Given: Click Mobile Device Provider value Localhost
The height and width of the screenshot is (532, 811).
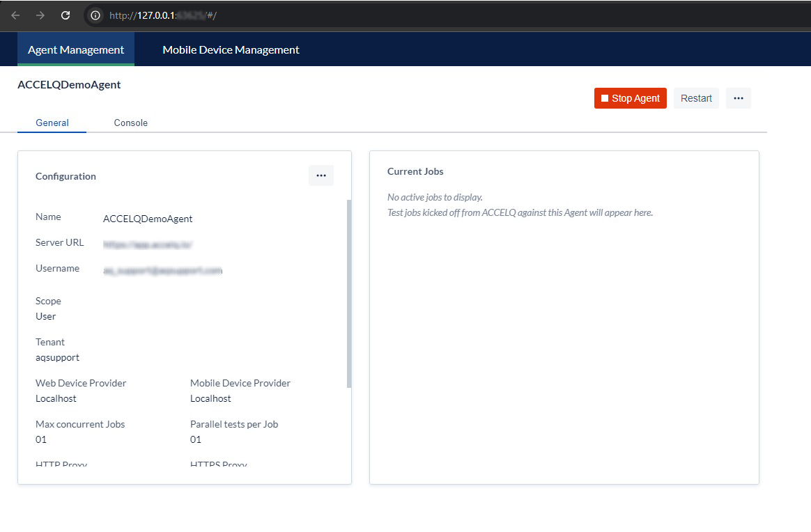Looking at the screenshot, I should click(x=210, y=398).
